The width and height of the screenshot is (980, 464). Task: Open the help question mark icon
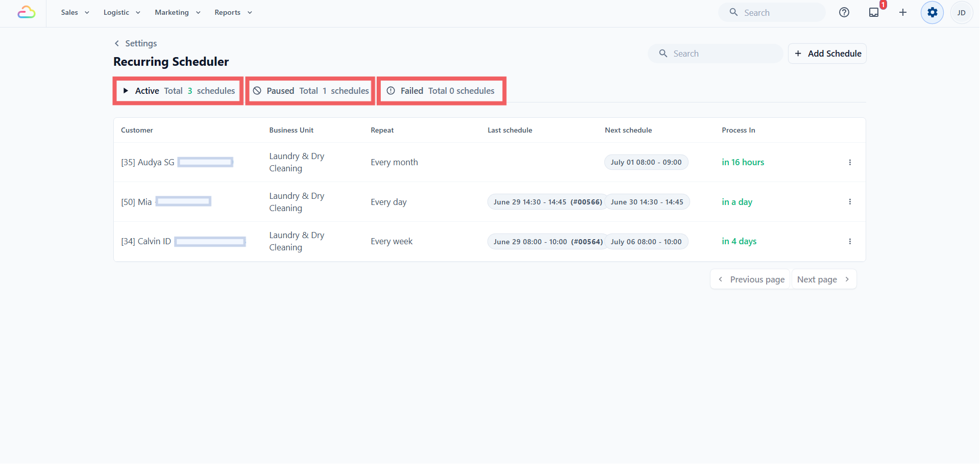point(844,12)
